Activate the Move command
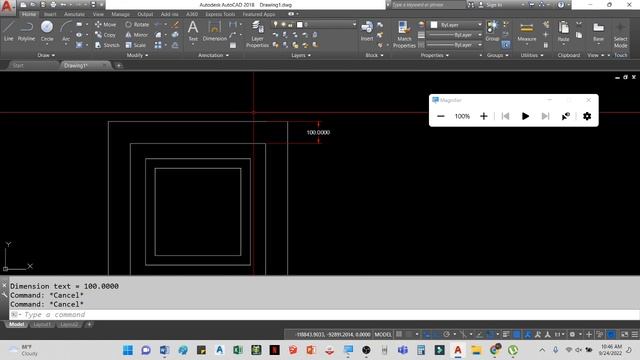640x360 pixels. [105, 24]
